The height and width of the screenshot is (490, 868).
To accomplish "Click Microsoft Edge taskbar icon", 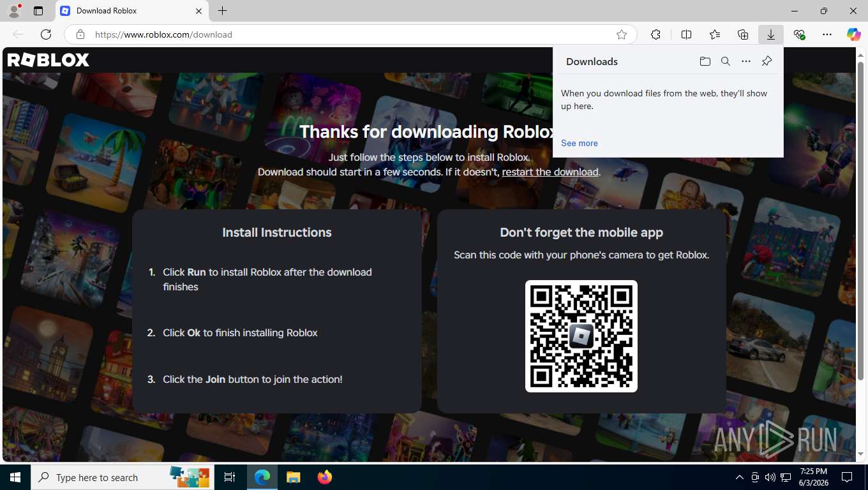I will 262,477.
